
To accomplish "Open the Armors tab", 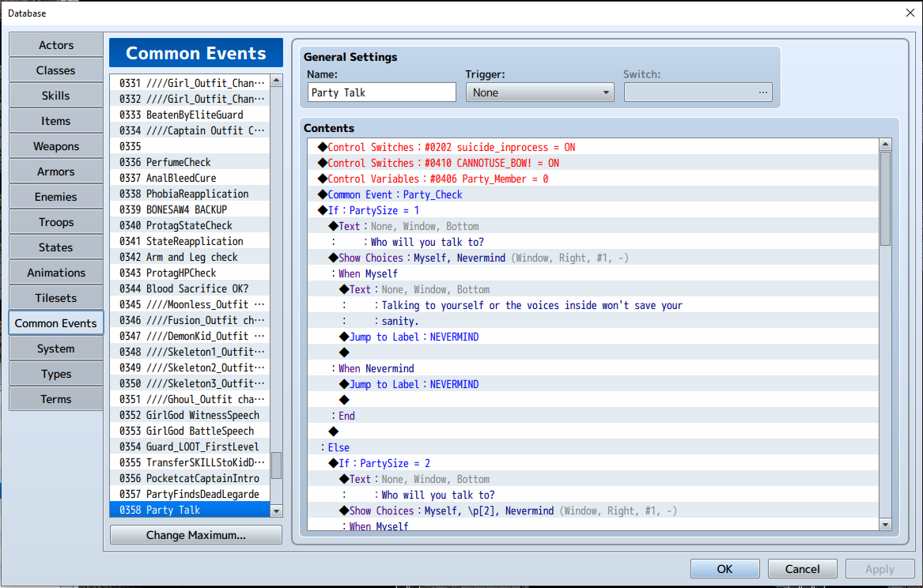I will (x=56, y=171).
